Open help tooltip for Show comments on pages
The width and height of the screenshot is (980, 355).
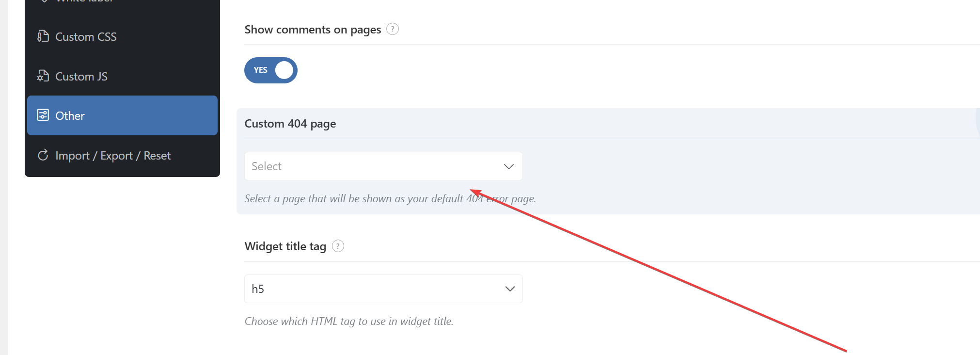[393, 29]
